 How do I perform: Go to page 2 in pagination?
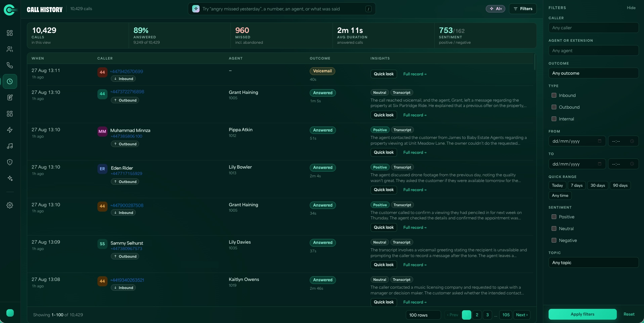click(x=477, y=315)
